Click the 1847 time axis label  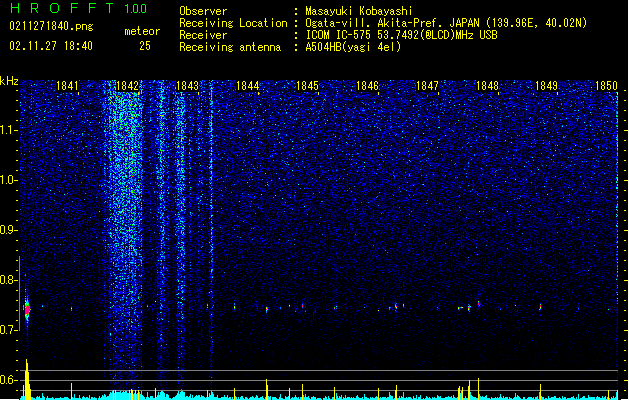point(427,86)
